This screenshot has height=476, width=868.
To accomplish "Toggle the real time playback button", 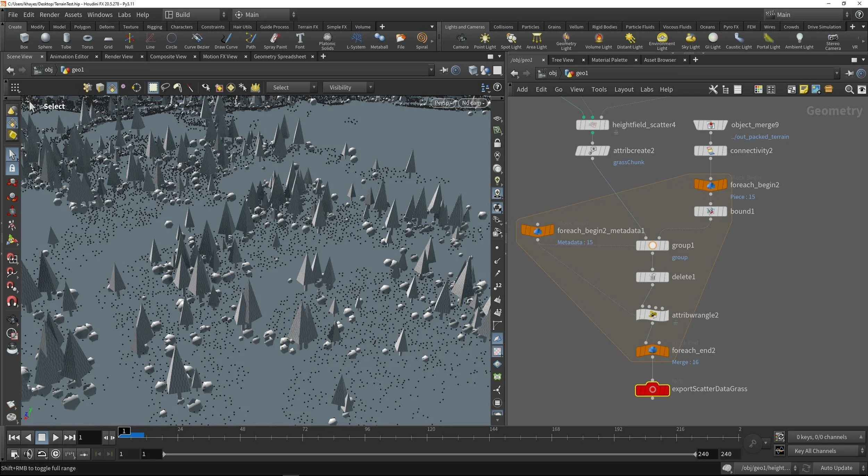I will tap(56, 454).
